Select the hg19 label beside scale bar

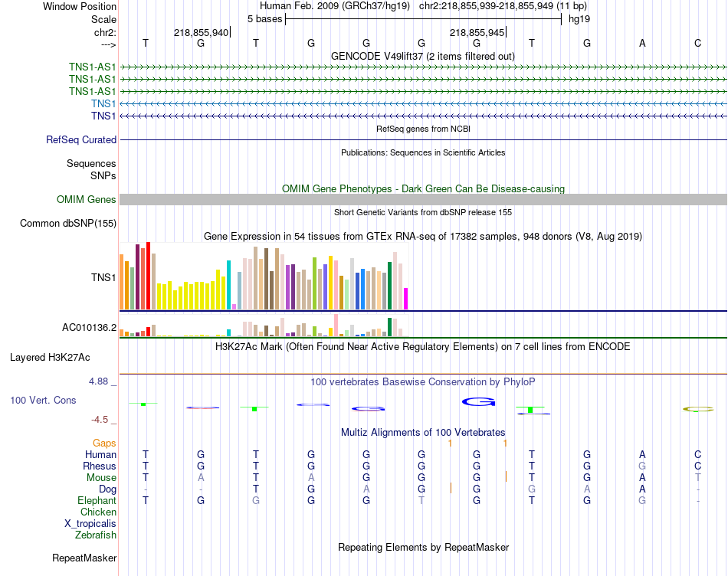(579, 19)
